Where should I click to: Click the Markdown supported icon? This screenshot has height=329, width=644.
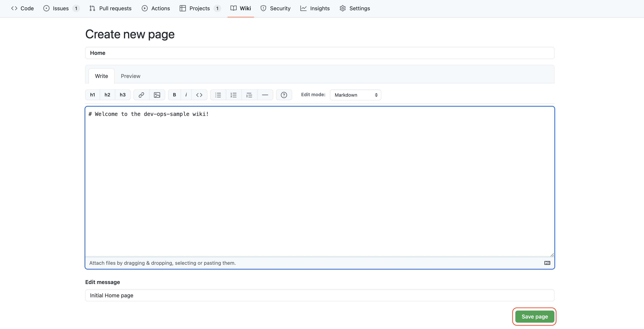pyautogui.click(x=547, y=263)
